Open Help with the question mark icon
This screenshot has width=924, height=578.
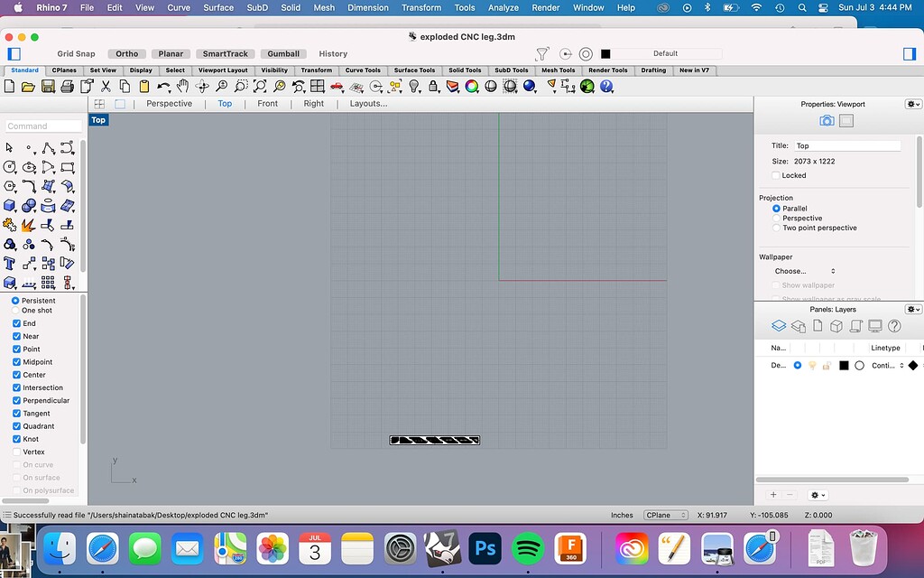(606, 87)
